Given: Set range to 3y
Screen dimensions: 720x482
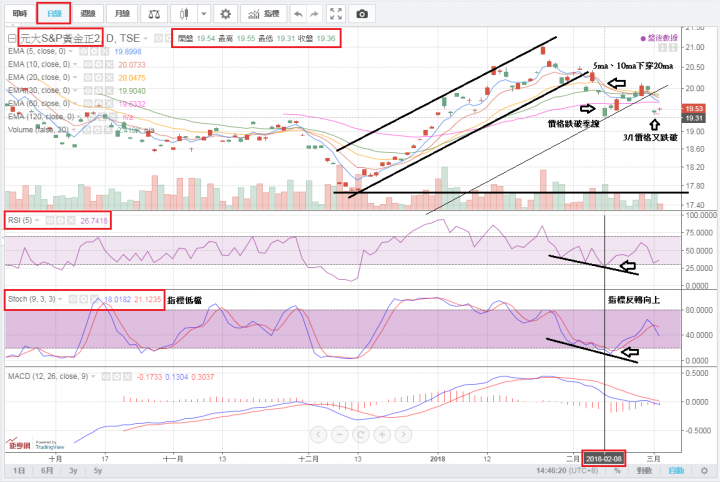Looking at the screenshot, I should 73,471.
